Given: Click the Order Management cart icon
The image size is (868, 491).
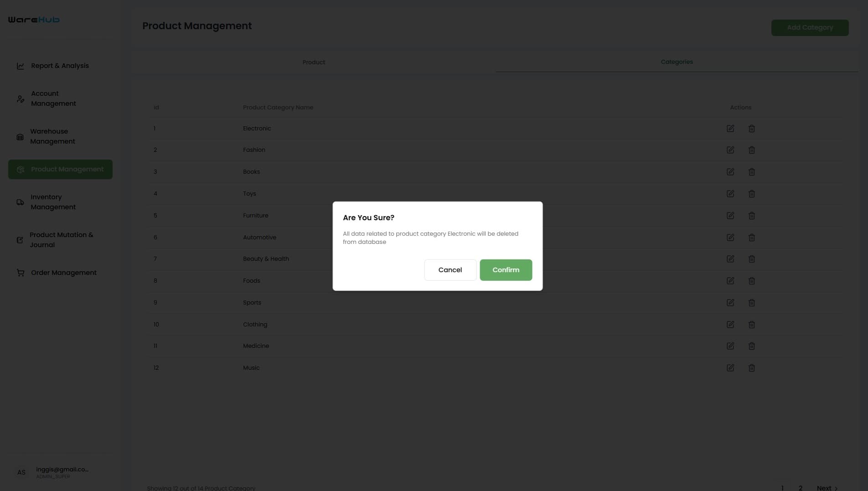Looking at the screenshot, I should coord(20,272).
